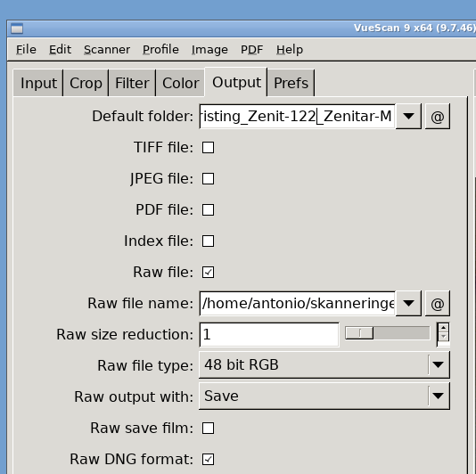The width and height of the screenshot is (476, 474).
Task: Enable the Index file checkbox
Action: point(208,241)
